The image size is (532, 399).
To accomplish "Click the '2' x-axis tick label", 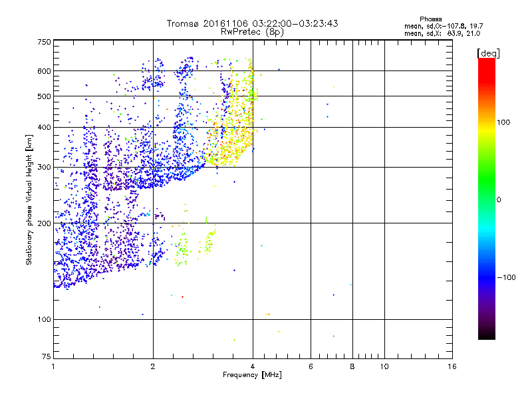I will (153, 366).
